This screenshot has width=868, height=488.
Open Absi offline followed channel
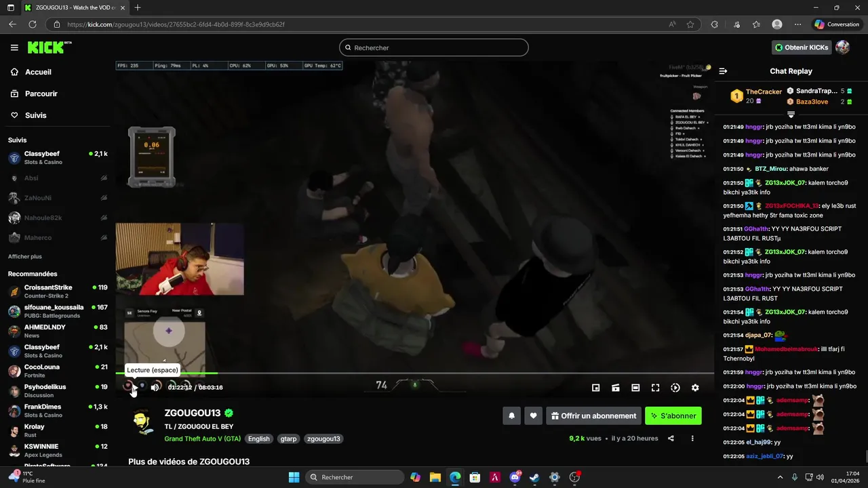click(58, 178)
